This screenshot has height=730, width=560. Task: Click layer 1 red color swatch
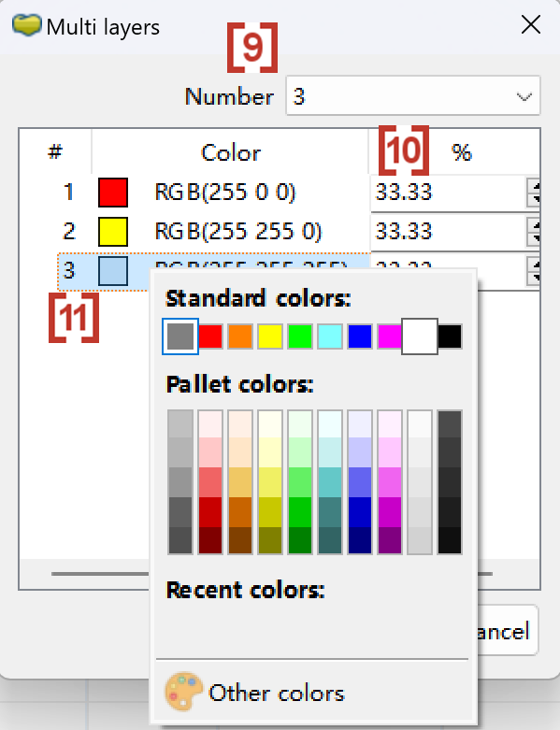point(113,193)
